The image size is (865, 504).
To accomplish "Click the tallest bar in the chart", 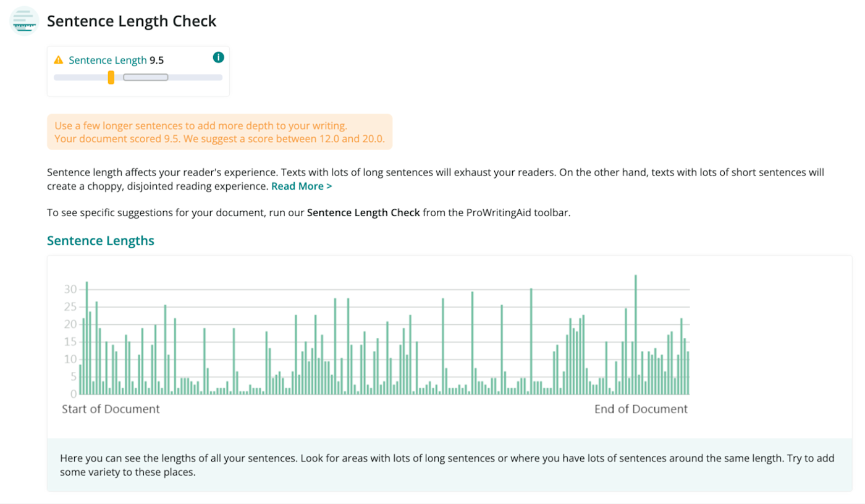I will [636, 334].
